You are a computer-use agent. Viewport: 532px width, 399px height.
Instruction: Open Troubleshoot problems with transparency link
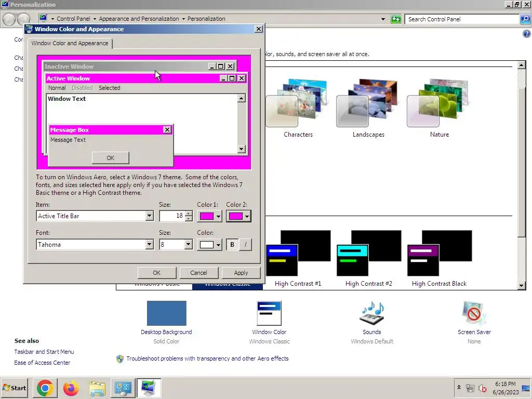207,358
